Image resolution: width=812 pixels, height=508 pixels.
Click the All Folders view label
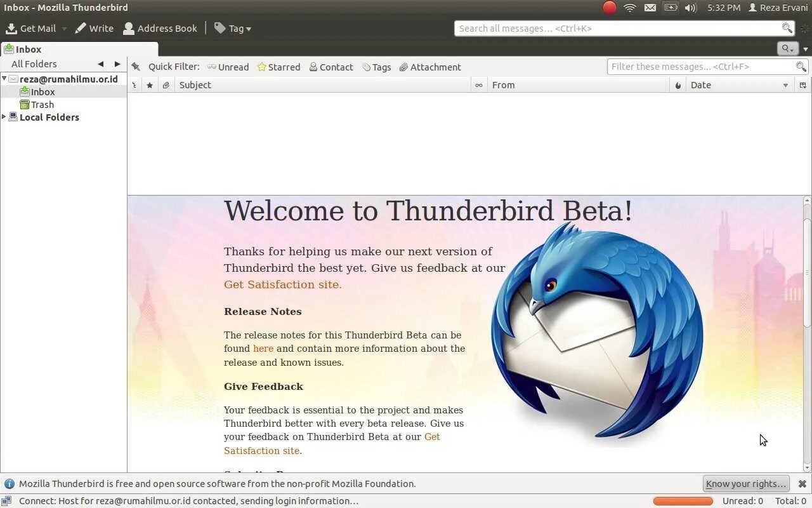[34, 64]
